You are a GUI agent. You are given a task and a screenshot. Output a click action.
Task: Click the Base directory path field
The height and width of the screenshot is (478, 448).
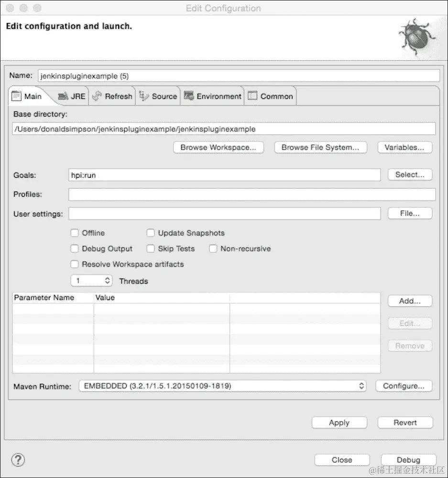(224, 129)
